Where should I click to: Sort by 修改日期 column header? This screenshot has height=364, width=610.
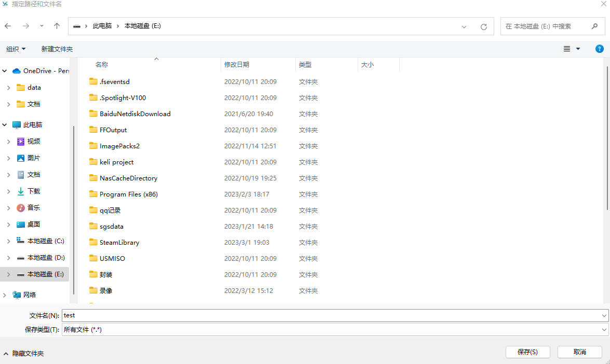[237, 65]
